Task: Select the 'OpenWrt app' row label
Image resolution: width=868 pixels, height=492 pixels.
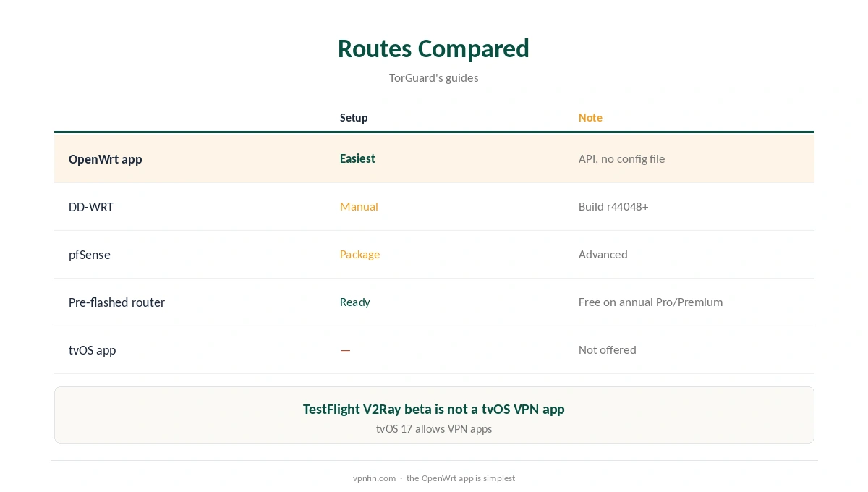Action: pos(105,159)
